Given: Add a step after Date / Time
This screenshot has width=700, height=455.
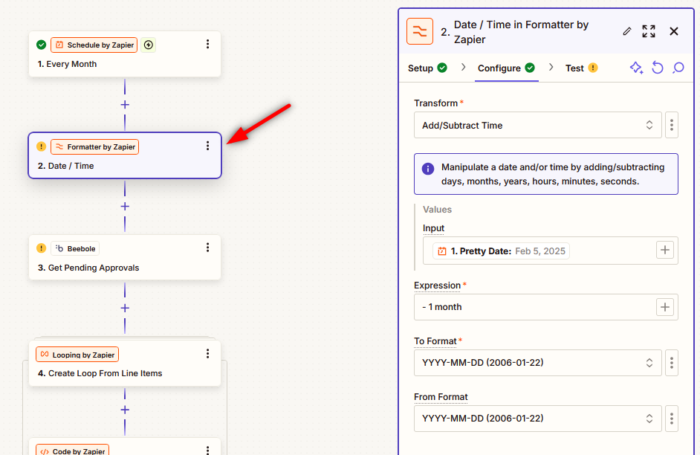Looking at the screenshot, I should click(125, 206).
